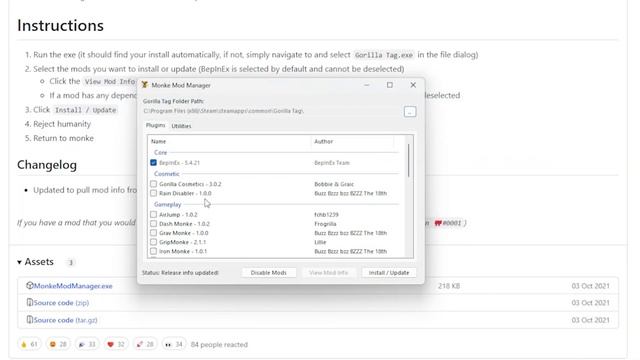Click the View Mod Info button
The image size is (640, 360).
click(x=329, y=273)
